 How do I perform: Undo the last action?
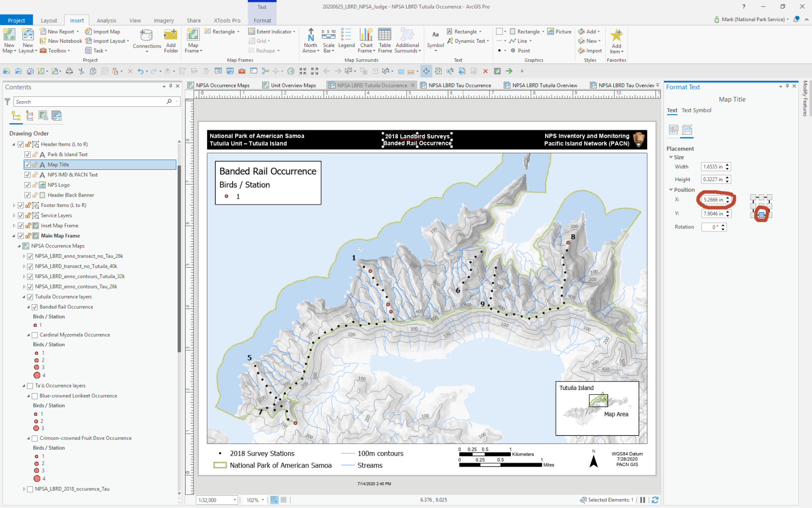pos(140,71)
